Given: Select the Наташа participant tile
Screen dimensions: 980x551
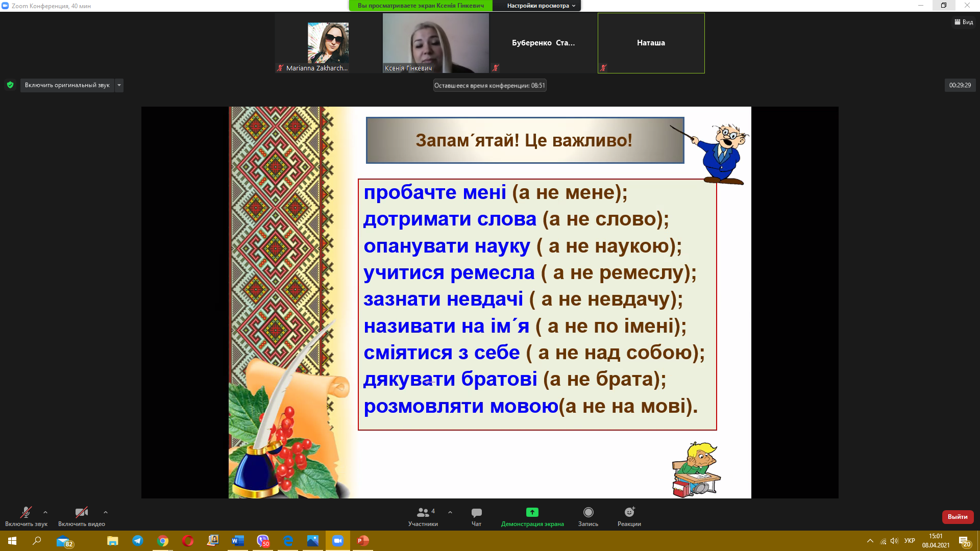Looking at the screenshot, I should tap(651, 43).
